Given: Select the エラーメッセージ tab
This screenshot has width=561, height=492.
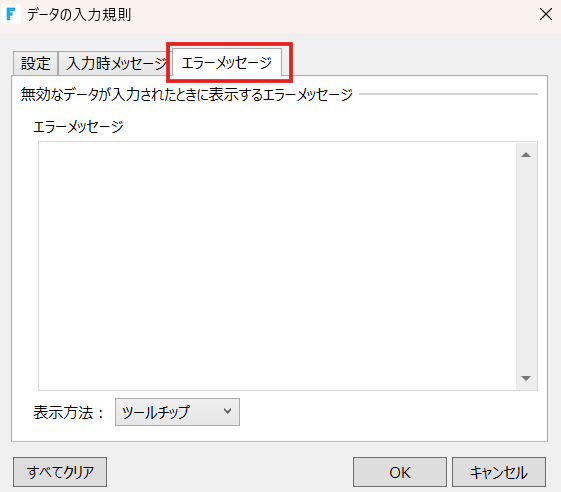Looking at the screenshot, I should click(x=227, y=63).
